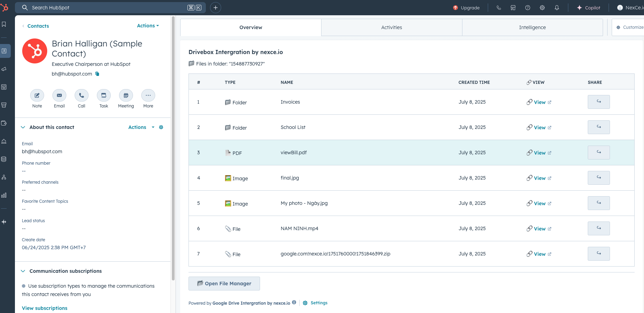This screenshot has height=313, width=644.
Task: Go back to Contacts list
Action: pyautogui.click(x=35, y=26)
